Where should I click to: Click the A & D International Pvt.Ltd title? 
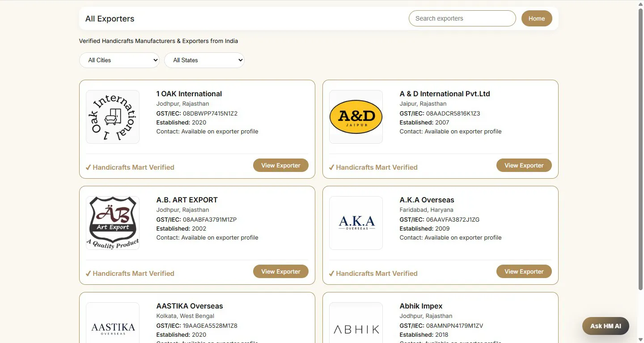[445, 94]
